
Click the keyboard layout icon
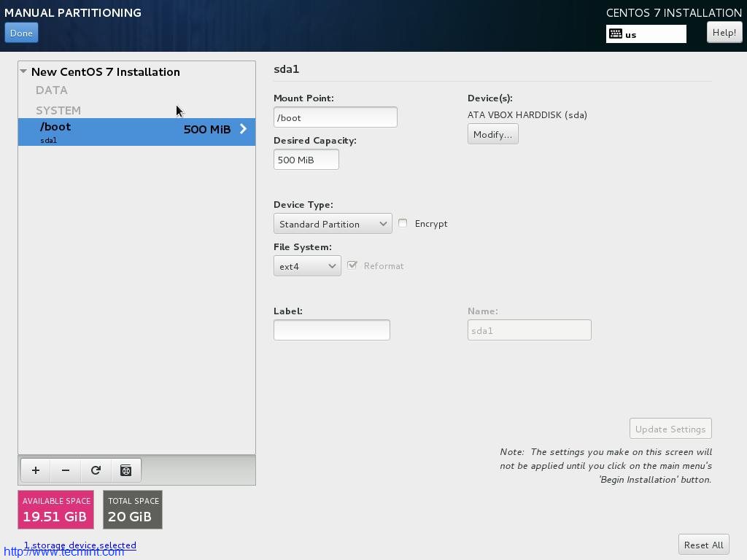coord(616,34)
